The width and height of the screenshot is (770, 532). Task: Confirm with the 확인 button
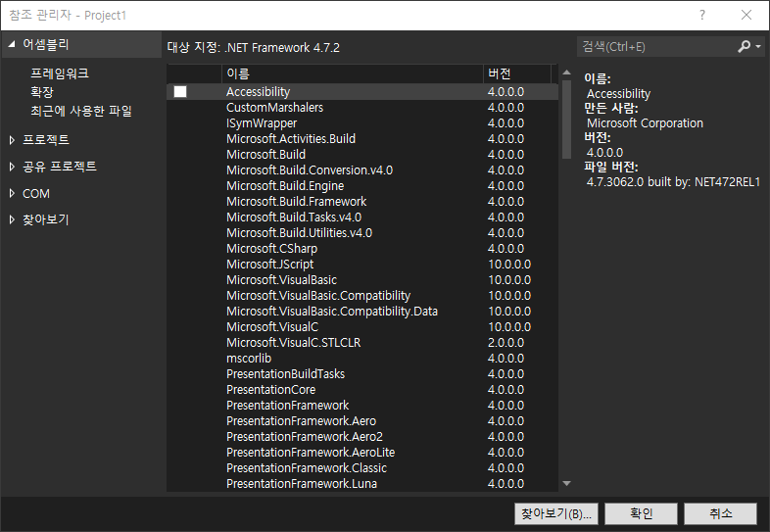tap(641, 513)
